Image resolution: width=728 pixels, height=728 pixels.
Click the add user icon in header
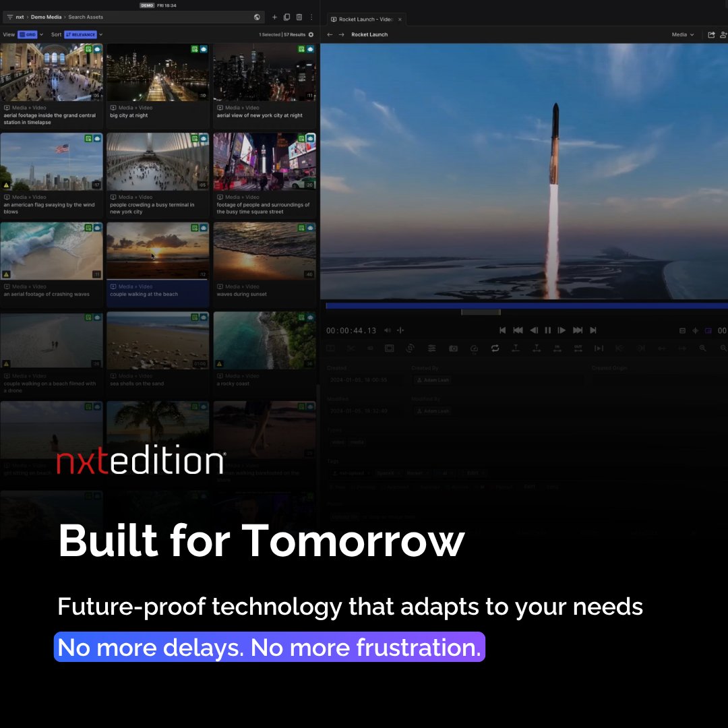click(x=723, y=34)
